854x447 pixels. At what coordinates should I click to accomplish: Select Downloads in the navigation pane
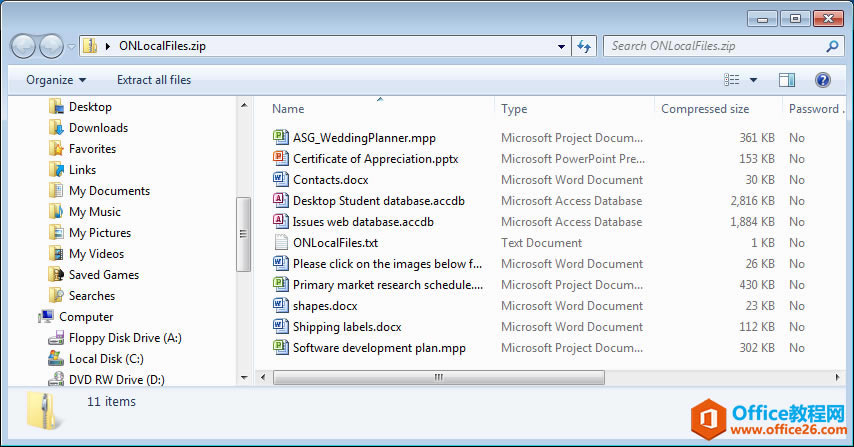(98, 128)
